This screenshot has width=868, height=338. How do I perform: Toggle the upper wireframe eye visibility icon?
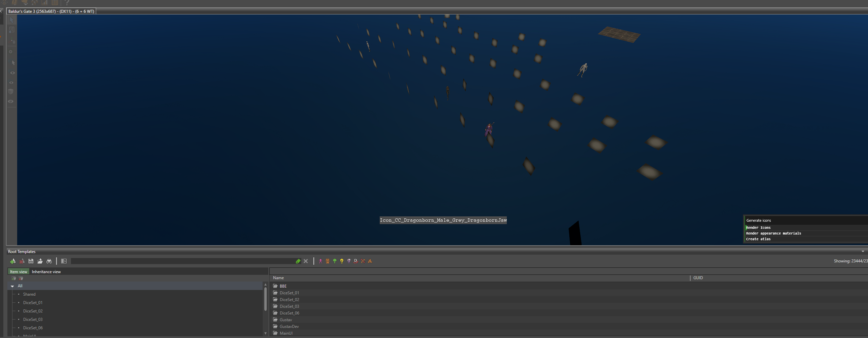pos(12,73)
